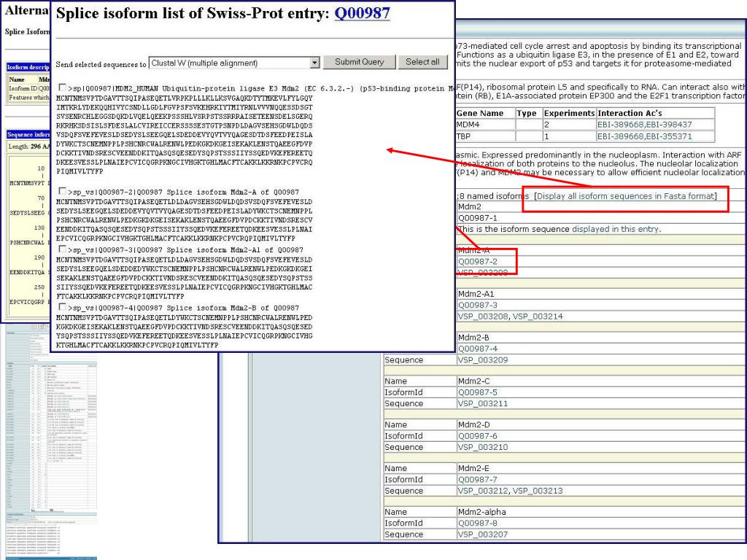Check the MDM2_HUMAN full sequence checkbox

point(63,87)
